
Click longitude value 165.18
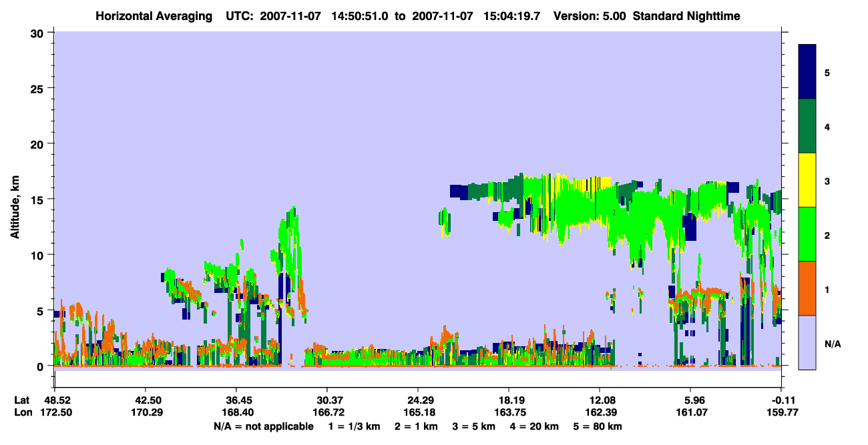pos(418,412)
